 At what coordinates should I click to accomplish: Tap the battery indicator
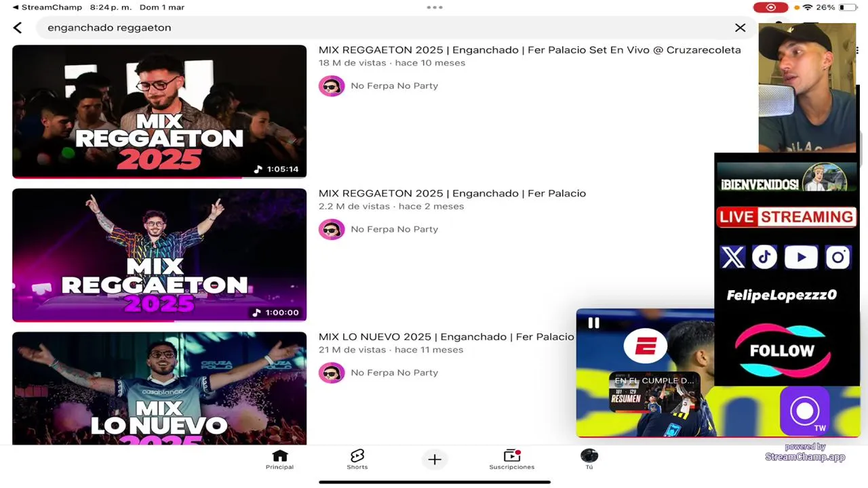pyautogui.click(x=848, y=7)
